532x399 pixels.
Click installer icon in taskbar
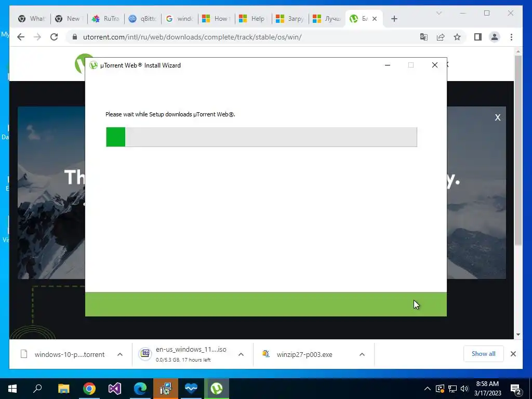(x=166, y=389)
